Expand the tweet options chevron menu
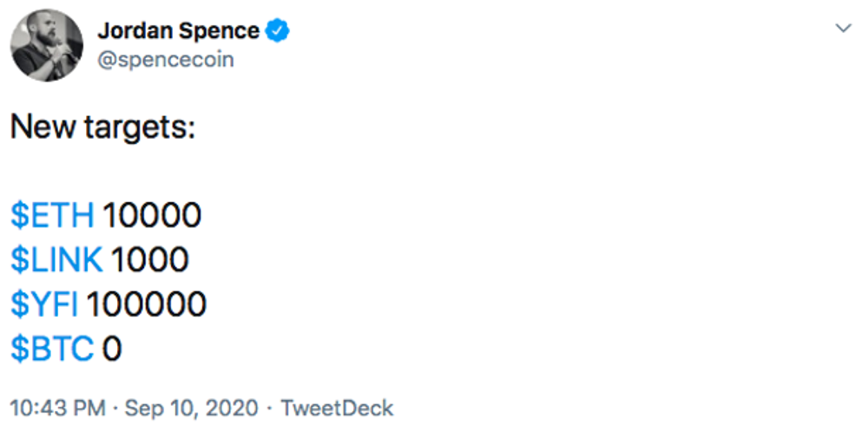 click(843, 28)
